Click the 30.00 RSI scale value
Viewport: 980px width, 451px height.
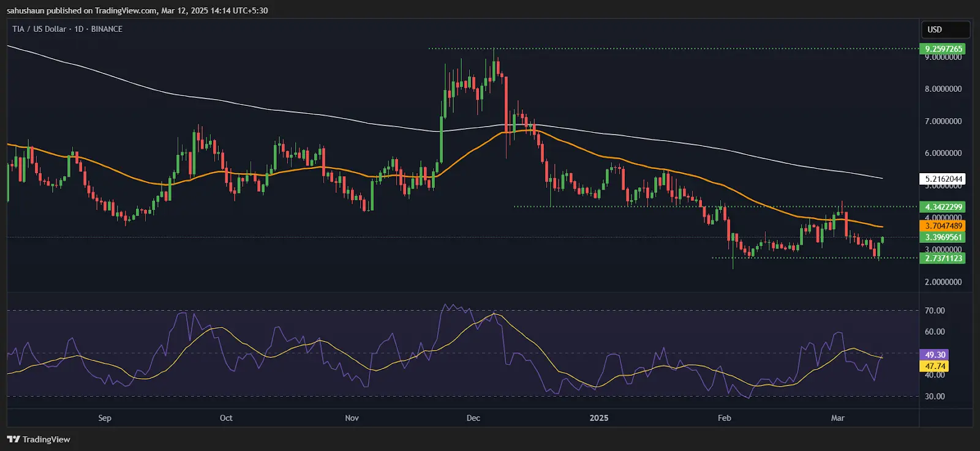tap(935, 397)
